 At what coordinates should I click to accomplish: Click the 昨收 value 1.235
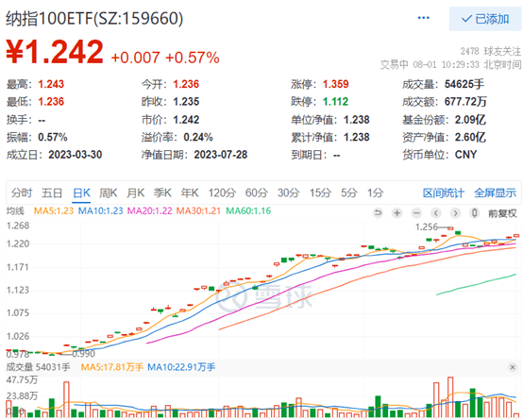186,101
